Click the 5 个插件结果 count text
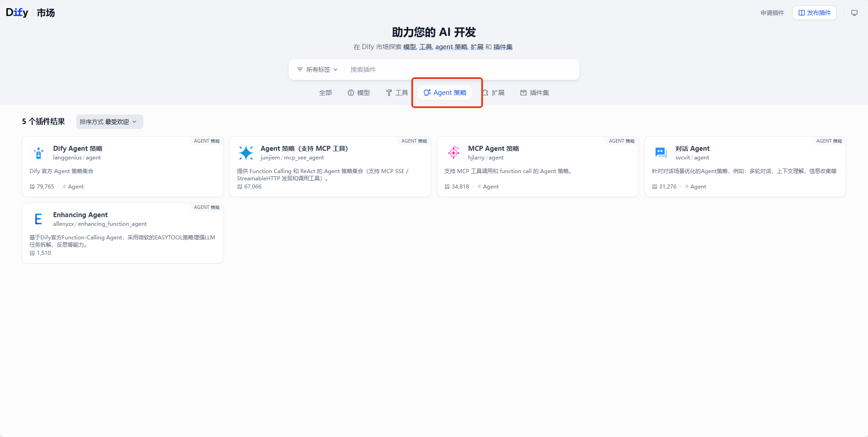The image size is (868, 437). 44,121
